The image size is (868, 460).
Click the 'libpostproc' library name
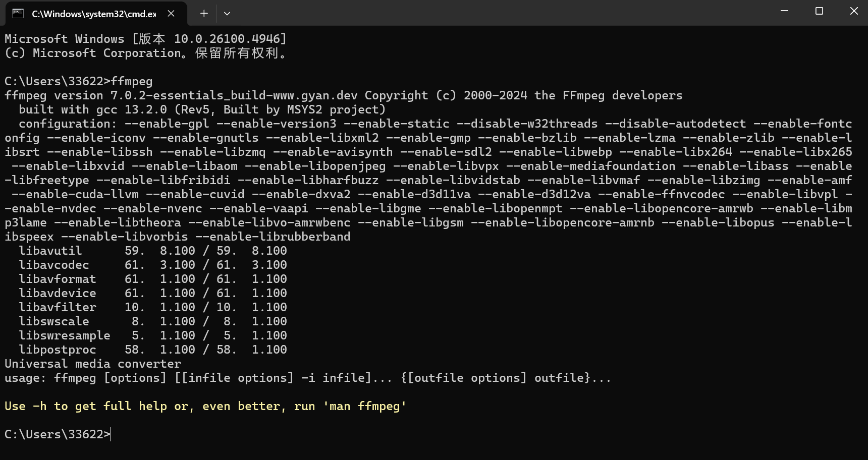coord(57,350)
